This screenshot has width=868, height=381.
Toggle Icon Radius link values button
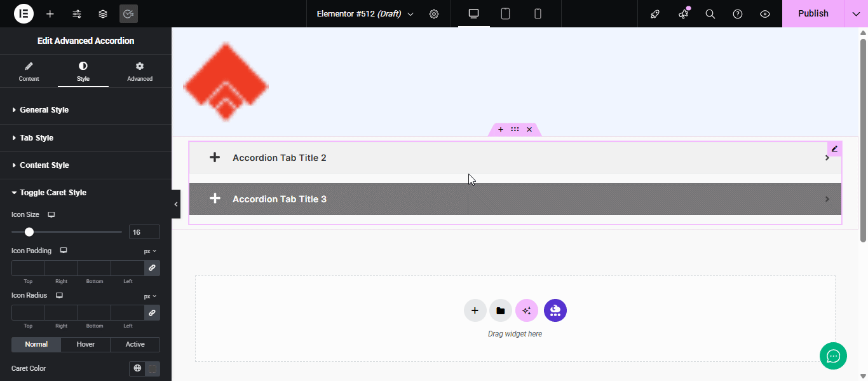coord(152,312)
